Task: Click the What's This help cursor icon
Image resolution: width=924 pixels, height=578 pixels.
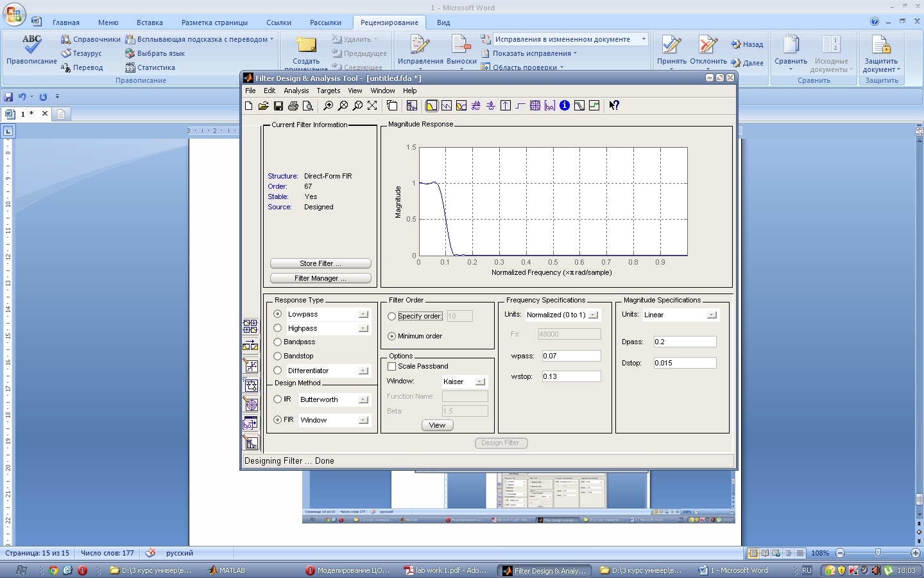Action: (614, 106)
